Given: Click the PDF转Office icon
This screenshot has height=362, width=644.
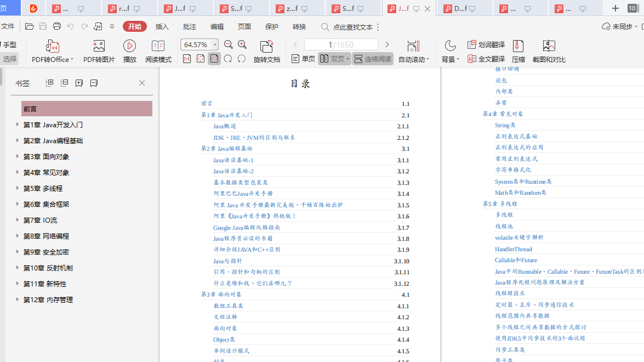Looking at the screenshot, I should (53, 46).
